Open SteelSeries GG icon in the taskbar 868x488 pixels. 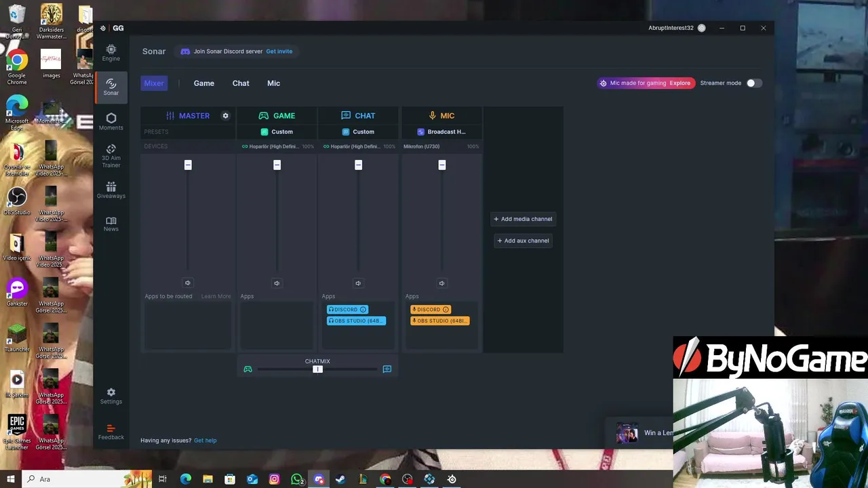point(452,479)
